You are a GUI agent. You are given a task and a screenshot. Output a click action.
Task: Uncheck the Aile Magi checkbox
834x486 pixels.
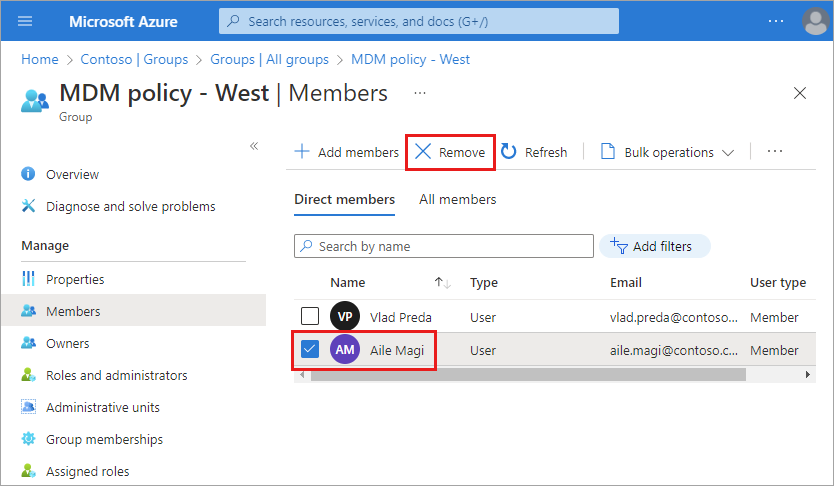tap(310, 350)
